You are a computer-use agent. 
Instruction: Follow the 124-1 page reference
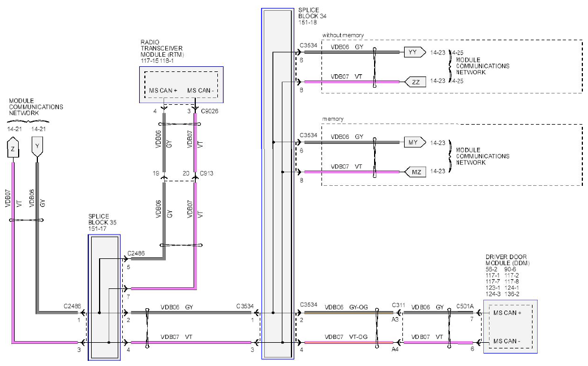(512, 288)
